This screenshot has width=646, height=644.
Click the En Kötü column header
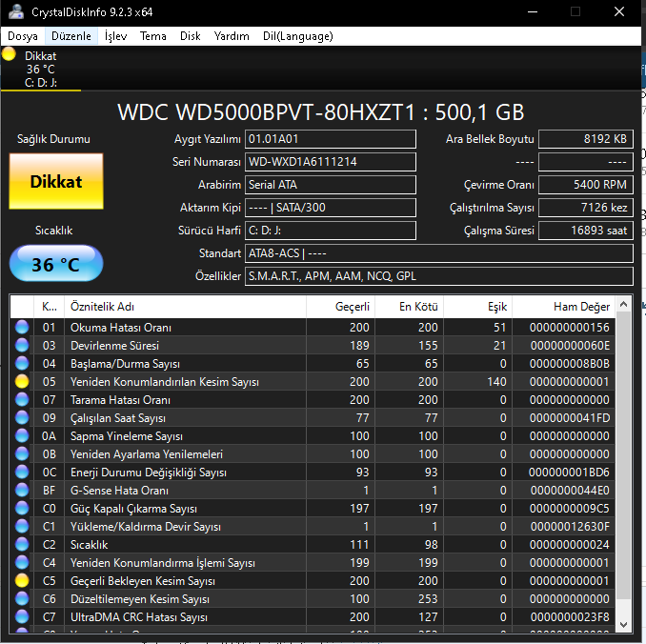[x=409, y=307]
